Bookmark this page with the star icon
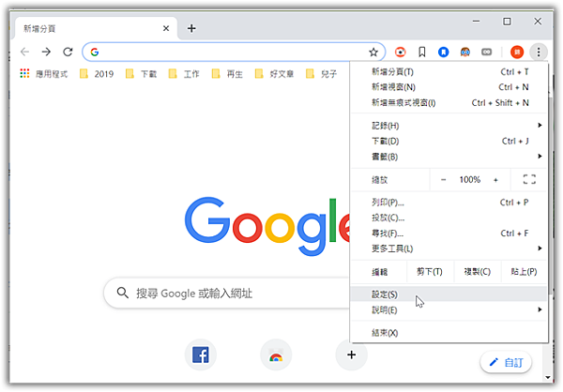This screenshot has height=392, width=563. (373, 53)
